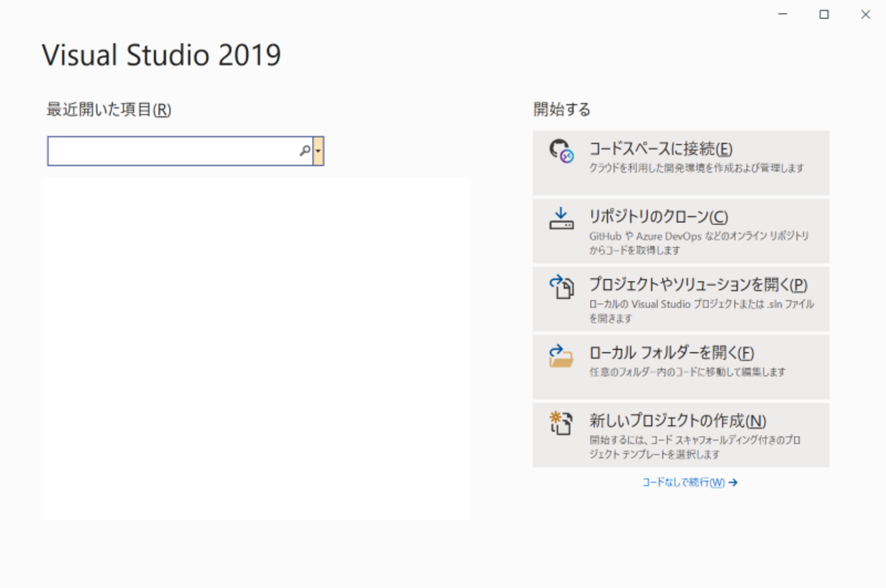Click the new project creation icon
The image size is (886, 588).
coord(561,423)
